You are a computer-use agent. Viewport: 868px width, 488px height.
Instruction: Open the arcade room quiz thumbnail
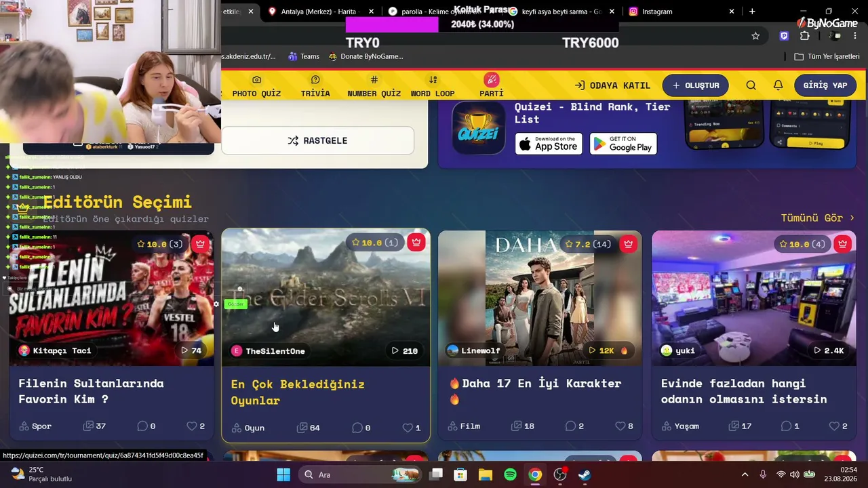(754, 298)
